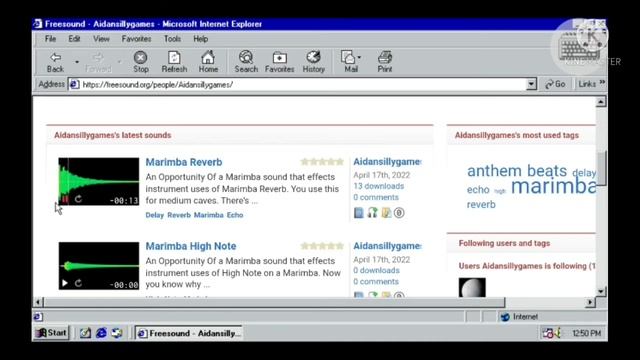Click the address bar URL field

click(298, 84)
